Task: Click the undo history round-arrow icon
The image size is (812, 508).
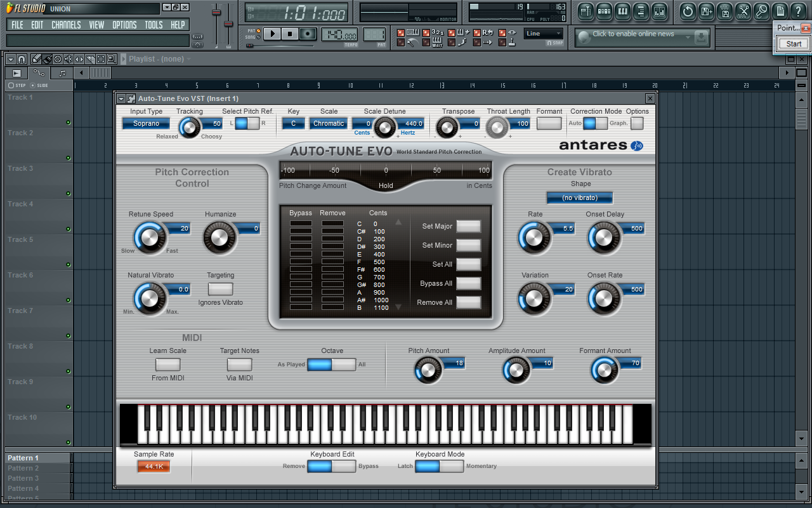Action: click(x=688, y=11)
